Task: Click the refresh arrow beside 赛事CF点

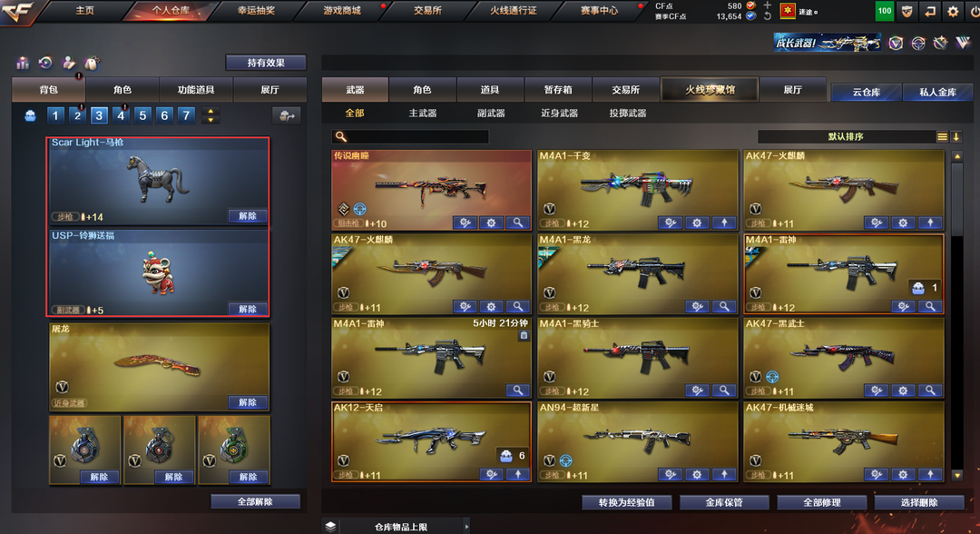Action: tap(767, 16)
